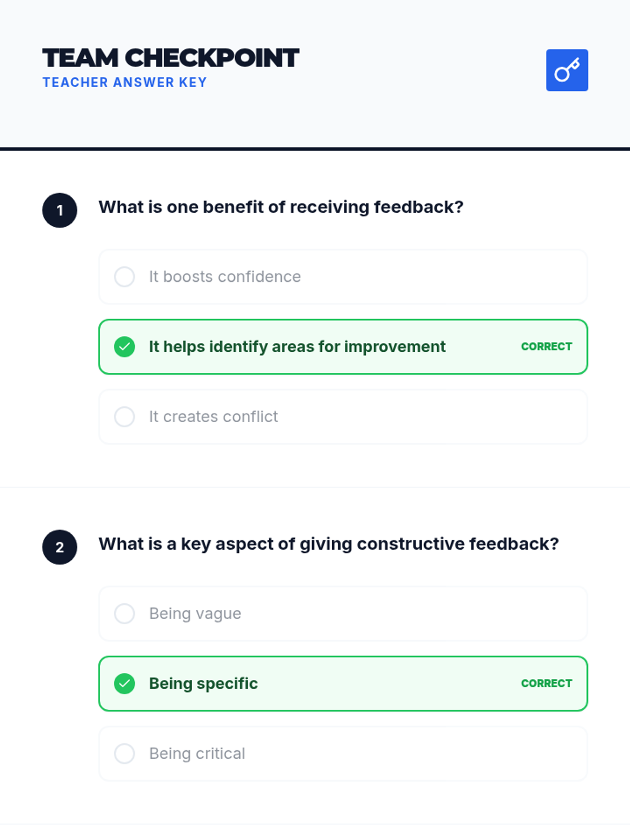630x840 pixels.
Task: Click the 'It boosts confidence' answer text
Action: (x=225, y=277)
